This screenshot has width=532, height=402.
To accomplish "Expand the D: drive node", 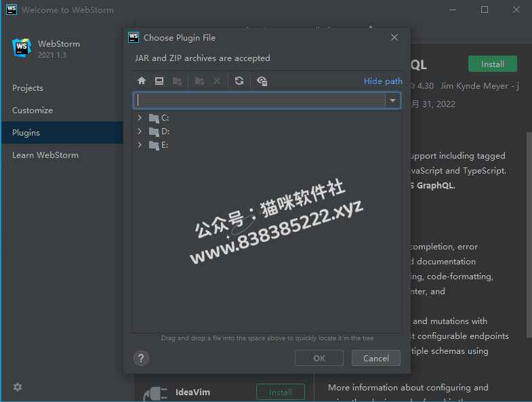I will pyautogui.click(x=140, y=131).
